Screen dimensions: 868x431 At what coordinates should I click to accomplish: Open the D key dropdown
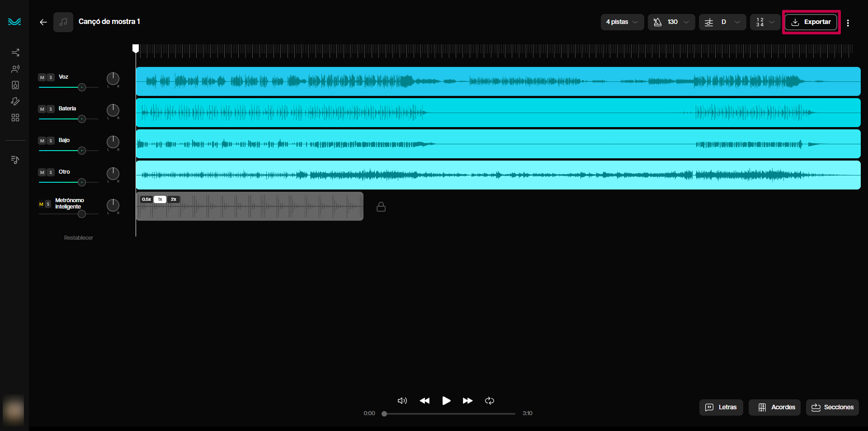click(722, 22)
